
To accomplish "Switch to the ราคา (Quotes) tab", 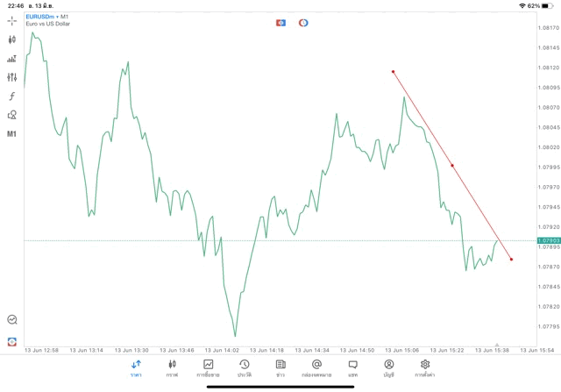I will pos(136,367).
